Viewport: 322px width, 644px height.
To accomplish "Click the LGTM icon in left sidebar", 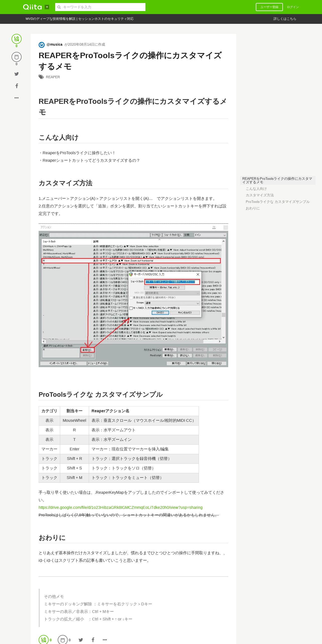I will pos(17,39).
